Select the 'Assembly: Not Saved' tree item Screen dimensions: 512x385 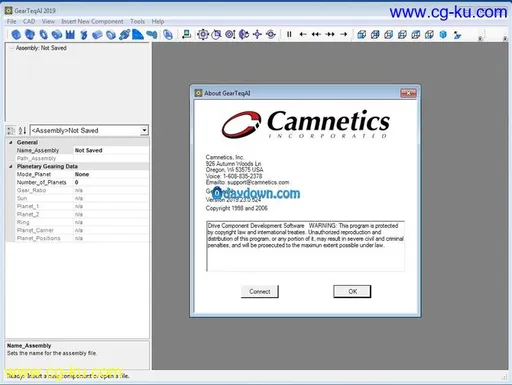click(x=41, y=48)
